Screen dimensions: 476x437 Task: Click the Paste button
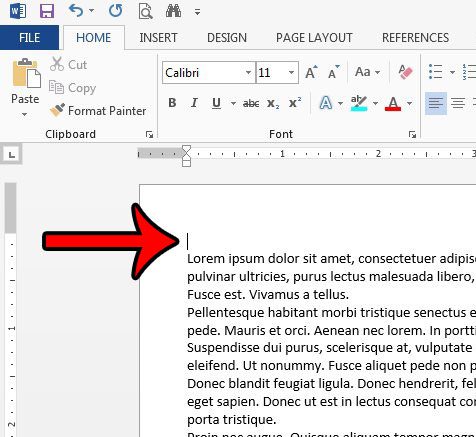click(25, 88)
